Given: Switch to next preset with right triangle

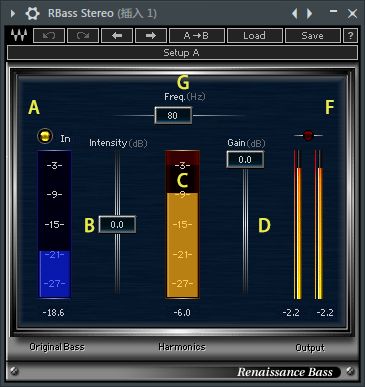Looking at the screenshot, I should coord(310,14).
